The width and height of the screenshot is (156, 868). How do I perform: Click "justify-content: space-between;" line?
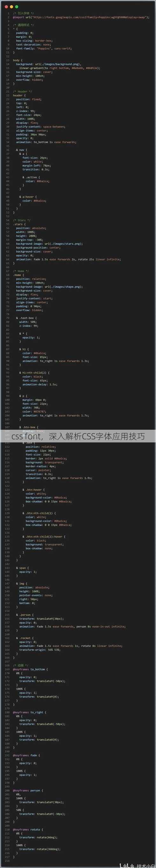click(40, 127)
